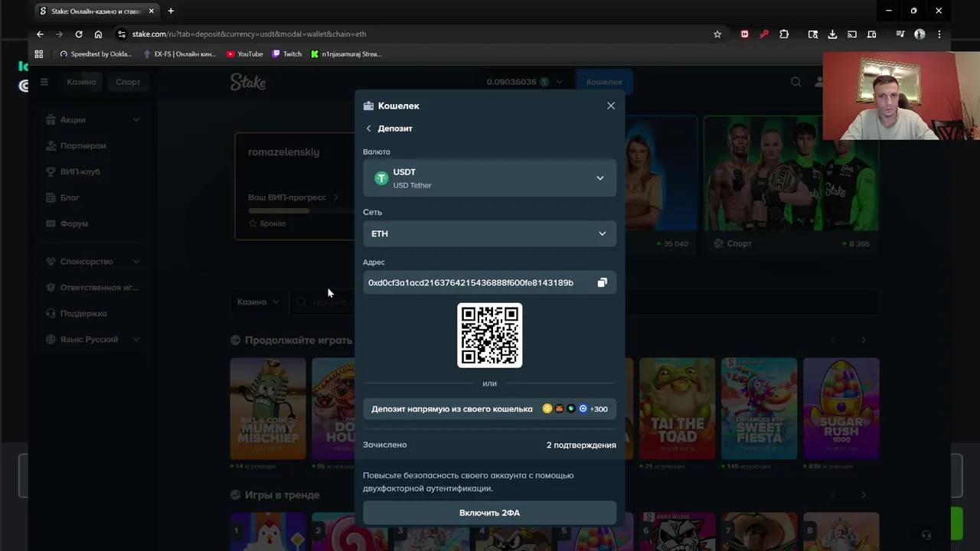Expand Спонсорство in the sidebar
980x551 pixels.
pyautogui.click(x=92, y=262)
